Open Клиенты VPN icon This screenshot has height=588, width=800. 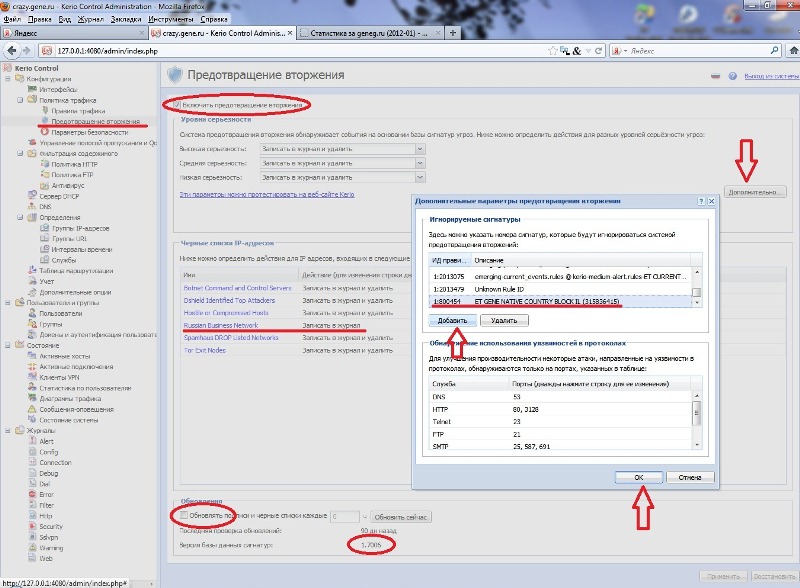(x=32, y=377)
